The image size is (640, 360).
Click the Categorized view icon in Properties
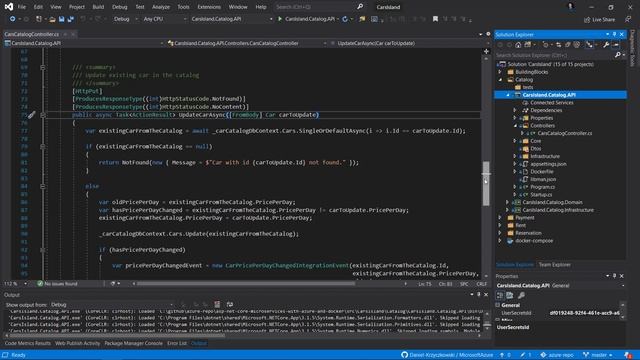click(x=500, y=295)
